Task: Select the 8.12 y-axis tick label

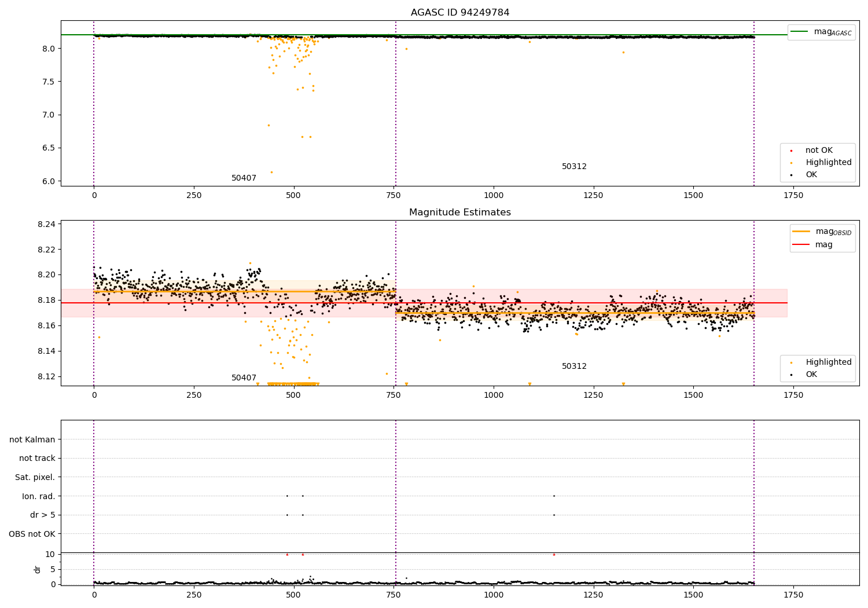Action: (x=46, y=377)
